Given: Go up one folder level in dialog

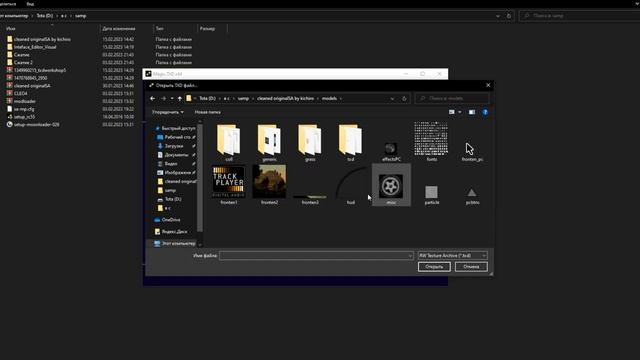Looking at the screenshot, I should click(x=180, y=98).
